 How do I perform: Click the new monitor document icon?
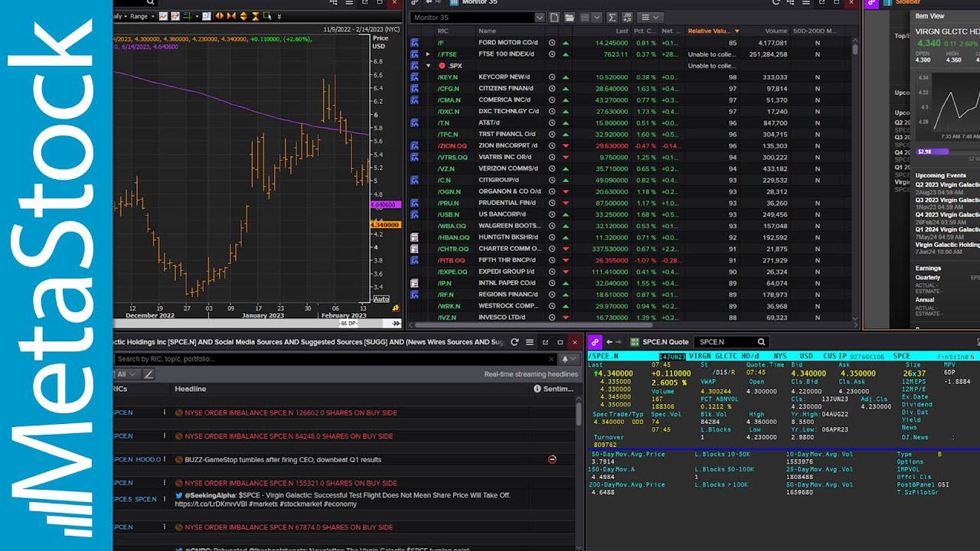pos(554,17)
